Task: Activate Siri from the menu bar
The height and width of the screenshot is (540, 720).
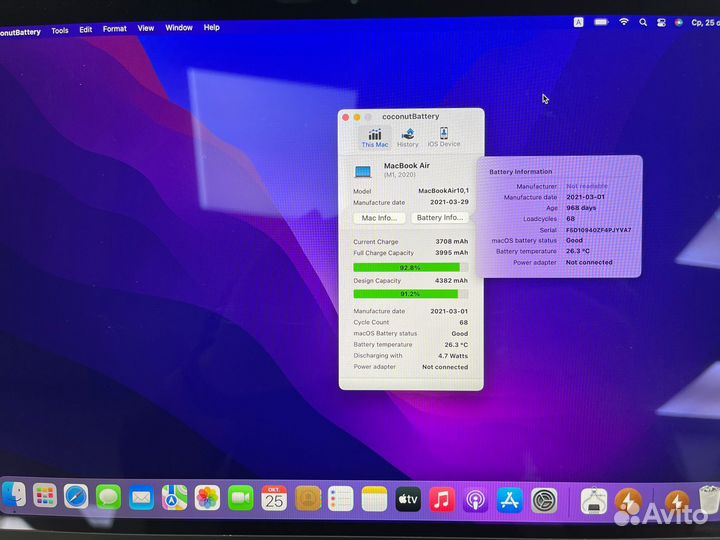Action: point(678,22)
